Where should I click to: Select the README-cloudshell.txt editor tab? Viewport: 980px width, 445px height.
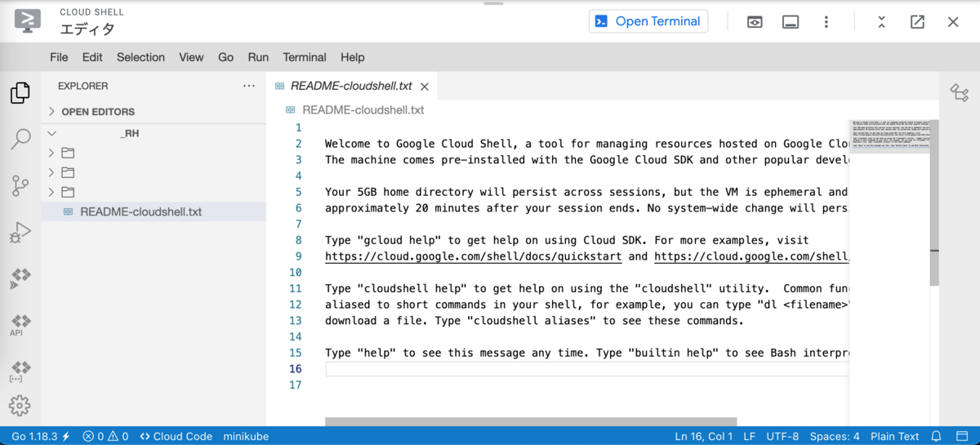pyautogui.click(x=351, y=86)
